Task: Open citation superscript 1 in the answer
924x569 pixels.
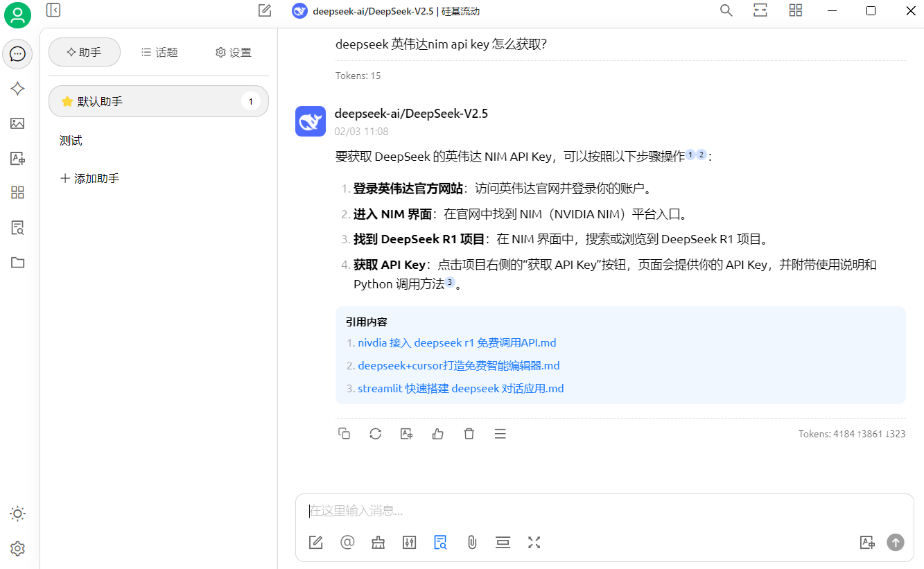Action: point(690,155)
